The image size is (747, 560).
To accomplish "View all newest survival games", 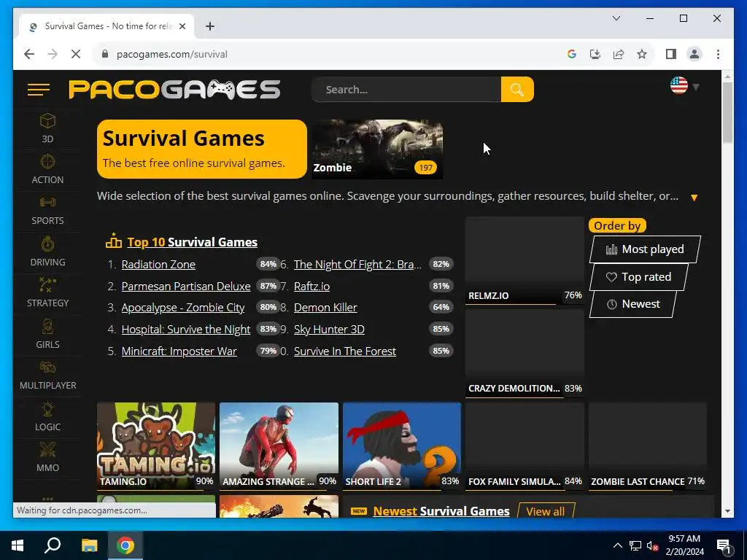I will (x=546, y=511).
